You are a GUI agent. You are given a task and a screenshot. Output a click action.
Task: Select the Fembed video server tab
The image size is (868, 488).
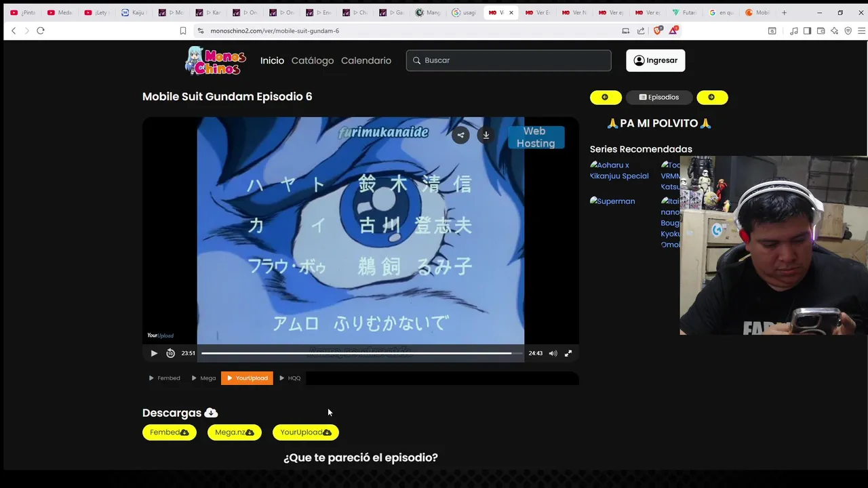[x=165, y=378]
